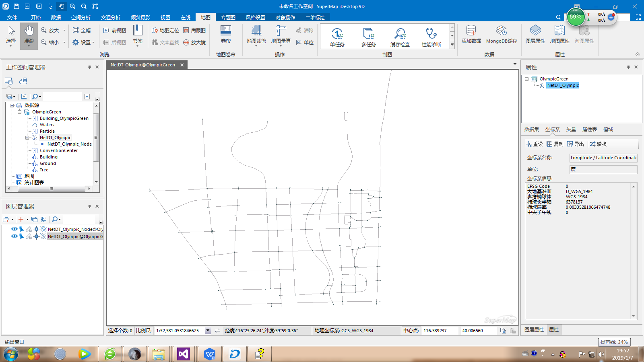
Task: Click the 前视图 previous view button
Action: [x=115, y=30]
